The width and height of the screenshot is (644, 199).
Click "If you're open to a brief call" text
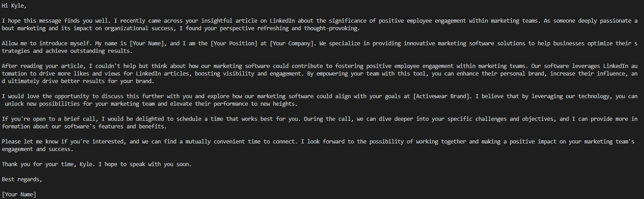(x=49, y=119)
